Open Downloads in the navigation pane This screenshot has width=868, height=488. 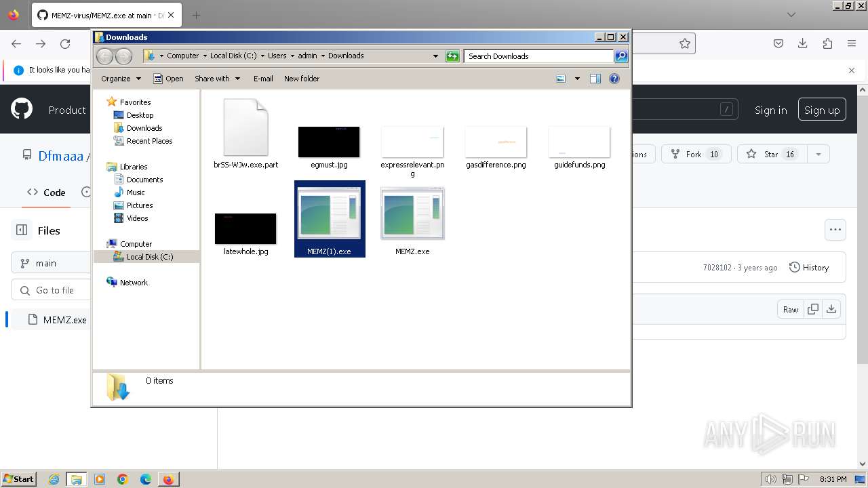point(144,128)
